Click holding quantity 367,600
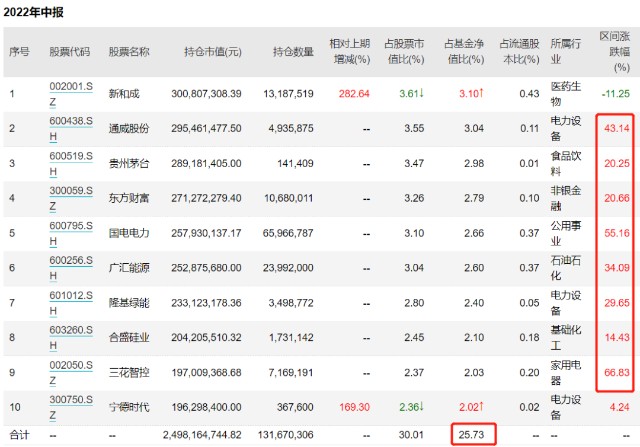 [x=295, y=407]
